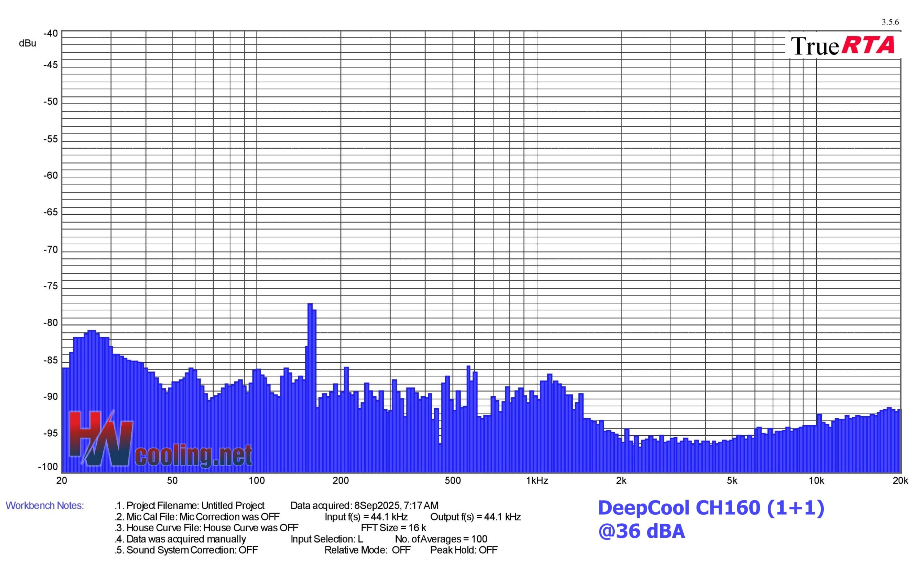Click the version number 3.5.6
924x563 pixels.
[890, 22]
